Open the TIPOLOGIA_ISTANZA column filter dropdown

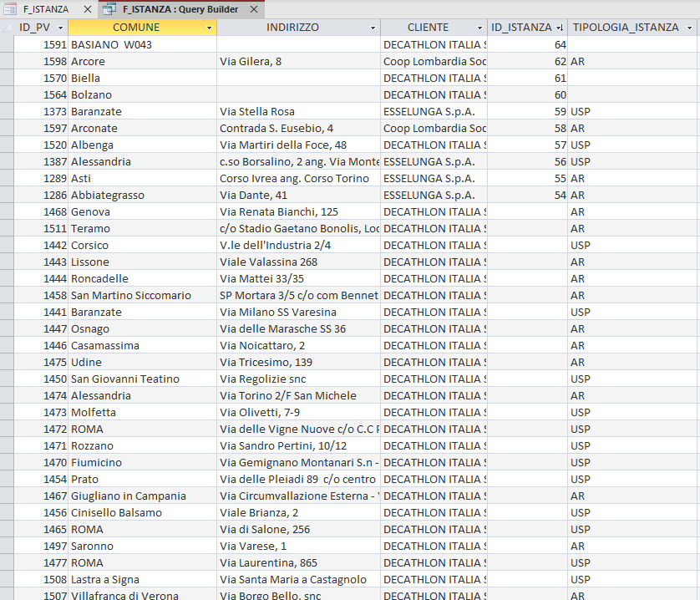point(690,28)
